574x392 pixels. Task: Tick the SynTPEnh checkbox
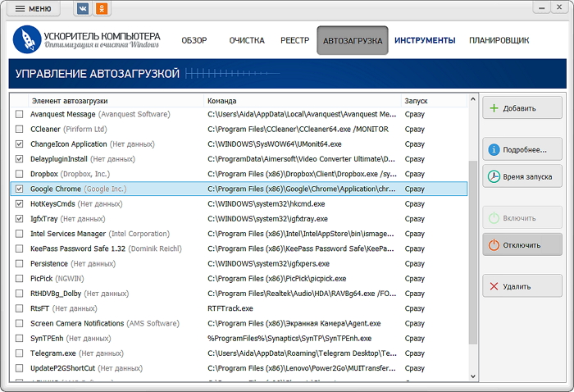(19, 338)
